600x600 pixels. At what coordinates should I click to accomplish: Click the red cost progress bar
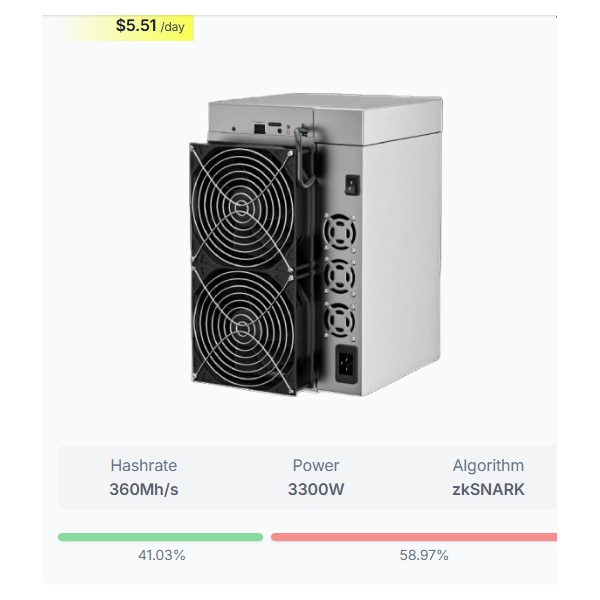(414, 537)
